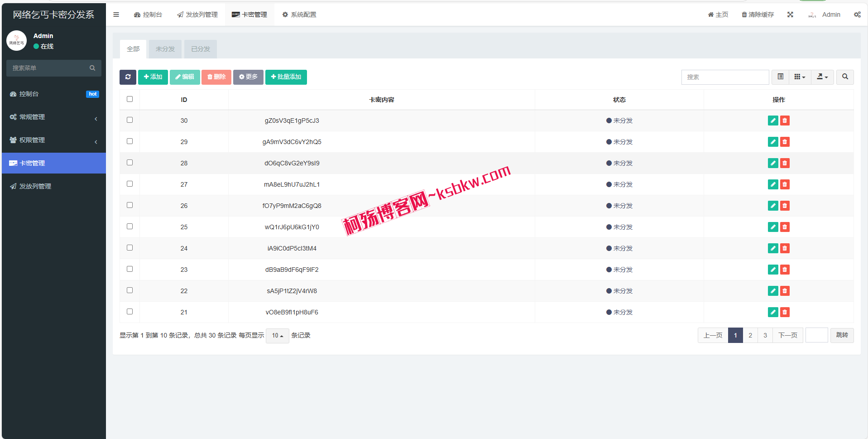The image size is (868, 439).
Task: Tick the checkbox for row ID 22
Action: pyautogui.click(x=130, y=290)
